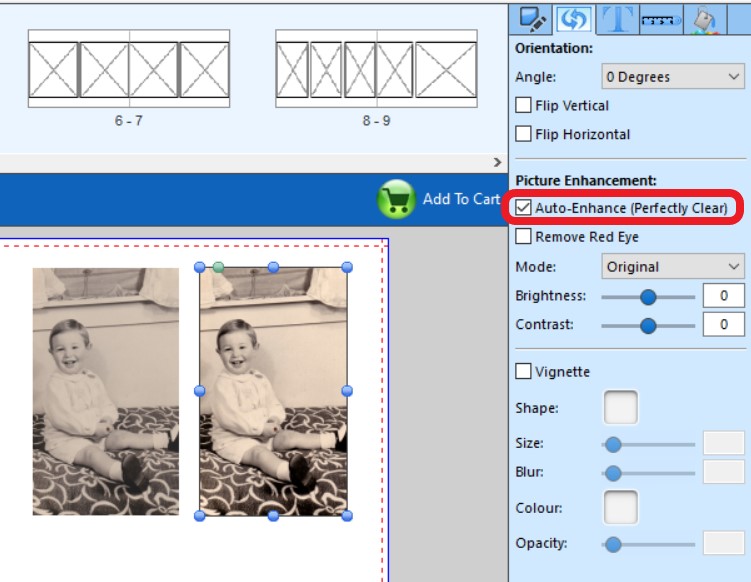This screenshot has width=751, height=582.
Task: Click the vignette Opacity slider handle
Action: [613, 545]
